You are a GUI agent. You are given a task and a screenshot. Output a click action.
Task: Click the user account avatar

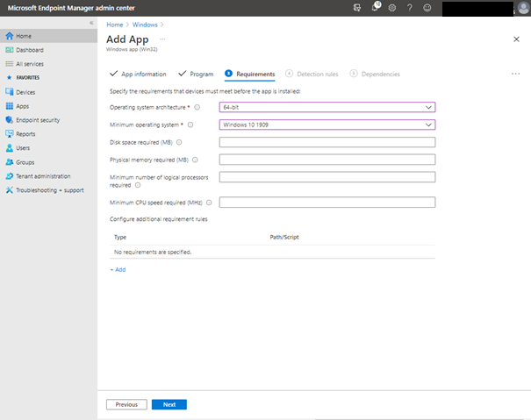click(x=524, y=8)
